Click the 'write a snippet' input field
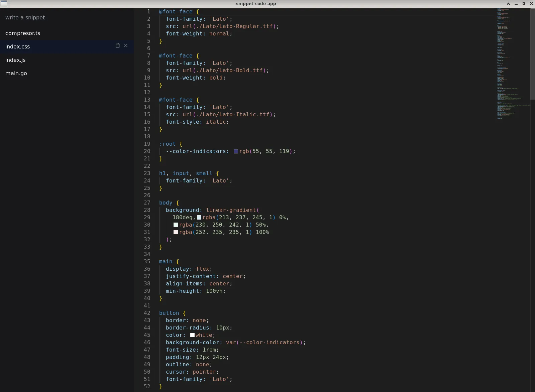 (67, 17)
